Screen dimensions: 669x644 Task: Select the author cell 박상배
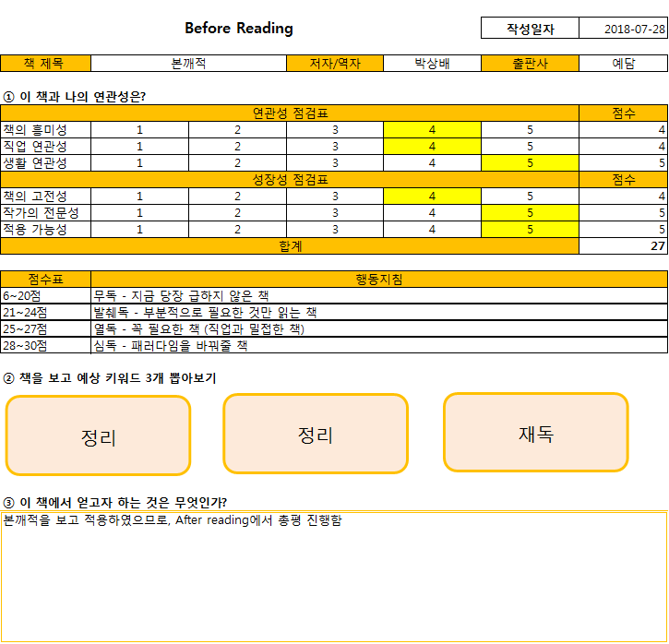[432, 63]
